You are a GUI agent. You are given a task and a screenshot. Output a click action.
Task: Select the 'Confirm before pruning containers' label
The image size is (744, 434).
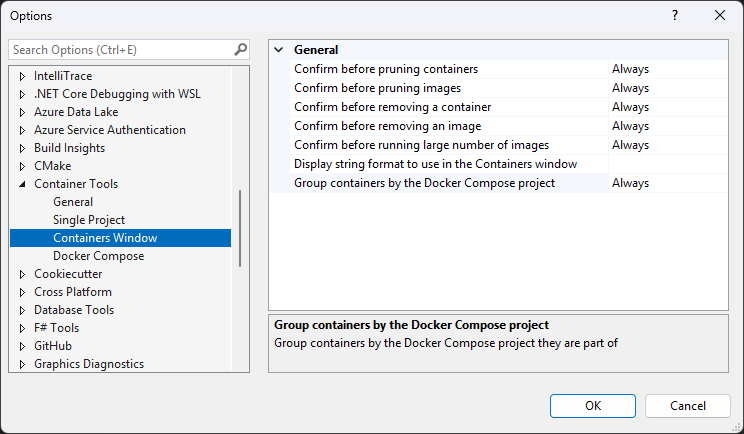point(386,69)
